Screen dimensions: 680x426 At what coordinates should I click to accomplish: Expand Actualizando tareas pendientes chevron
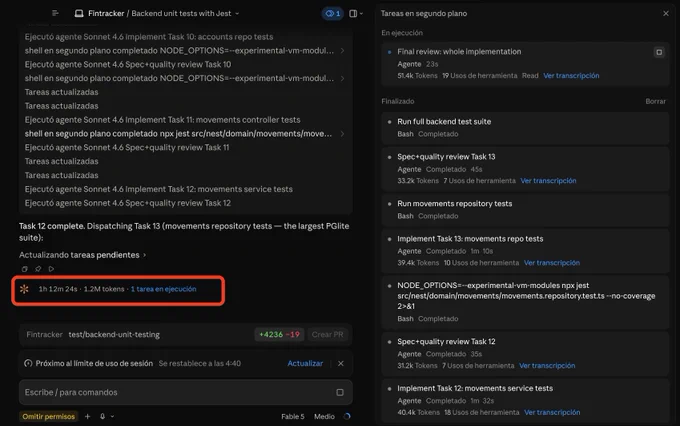coord(144,255)
